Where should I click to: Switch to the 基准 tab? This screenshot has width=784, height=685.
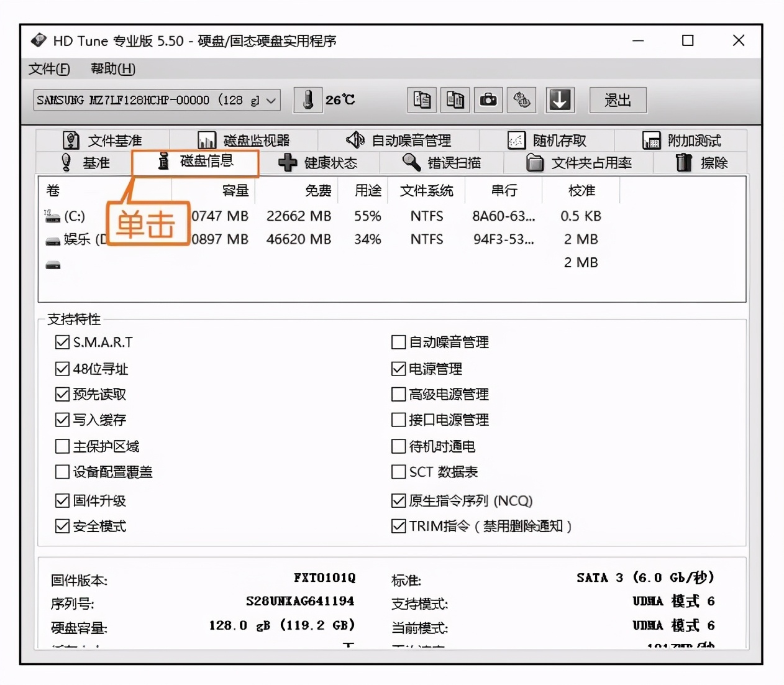click(84, 163)
